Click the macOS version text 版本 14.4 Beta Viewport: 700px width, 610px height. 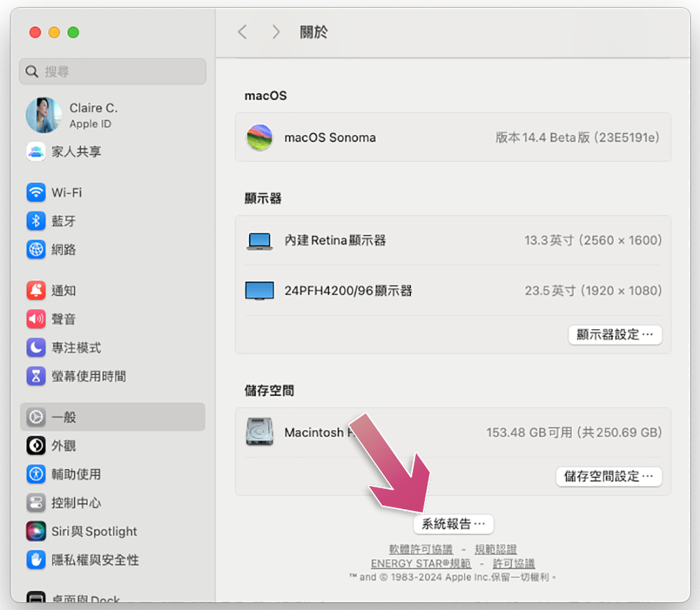(x=577, y=137)
